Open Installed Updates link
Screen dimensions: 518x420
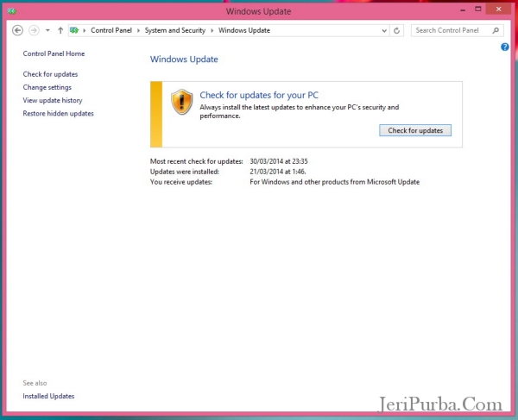pos(48,396)
